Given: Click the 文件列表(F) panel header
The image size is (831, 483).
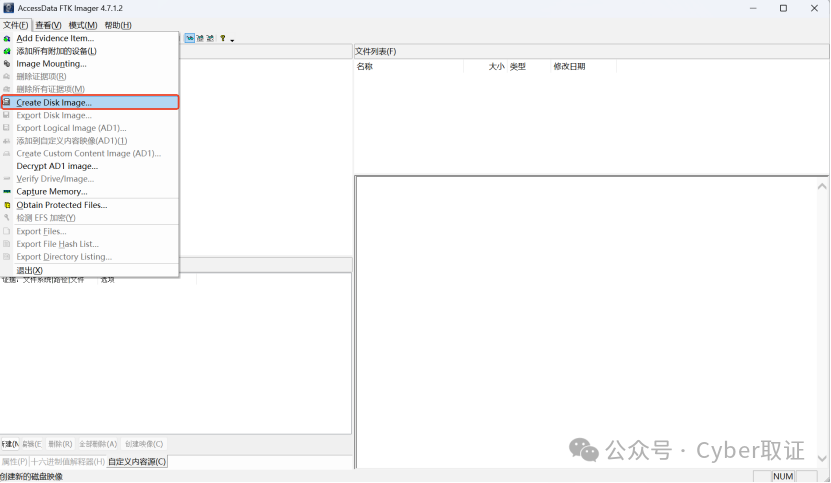Looking at the screenshot, I should coord(591,51).
